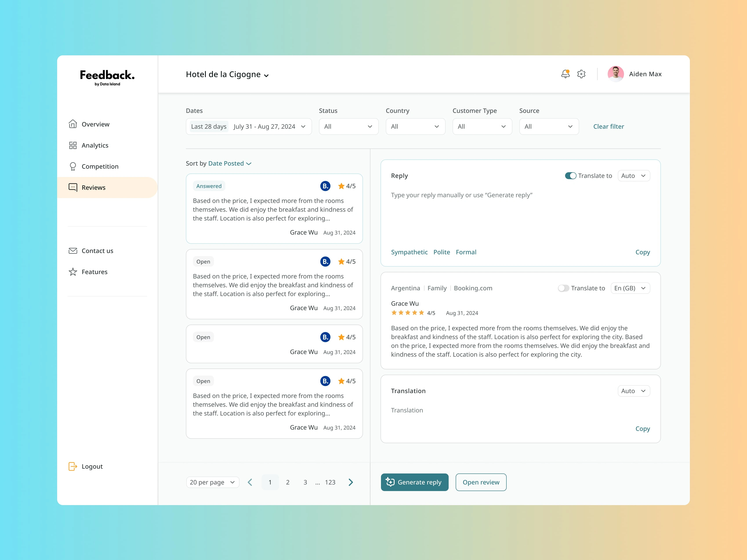The height and width of the screenshot is (560, 747).
Task: Click the Overview home icon
Action: pyautogui.click(x=73, y=124)
